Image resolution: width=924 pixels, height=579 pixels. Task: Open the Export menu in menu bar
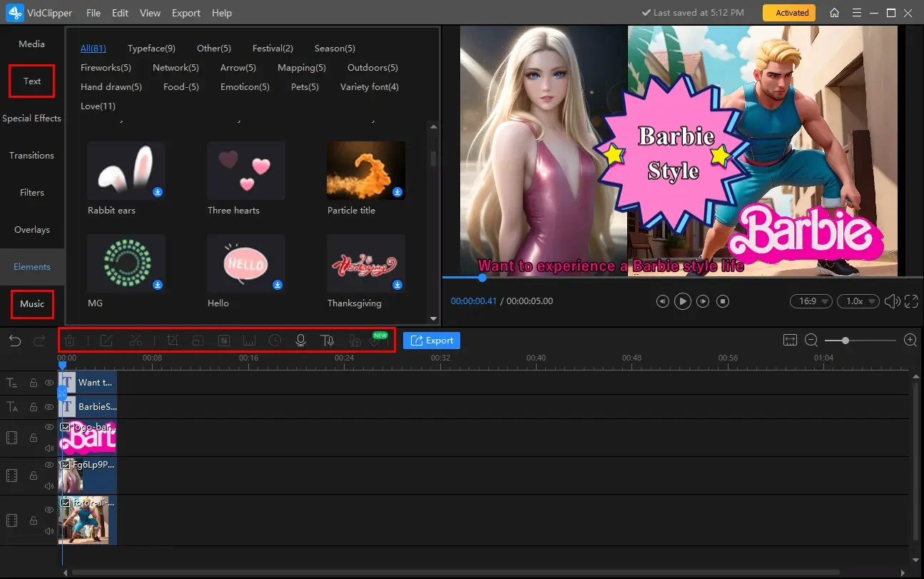186,13
